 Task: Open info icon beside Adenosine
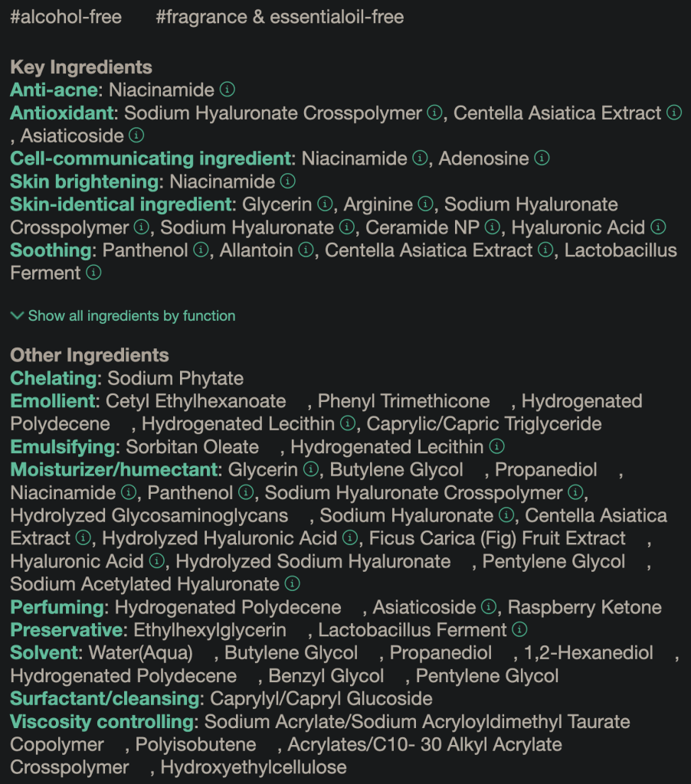542,158
